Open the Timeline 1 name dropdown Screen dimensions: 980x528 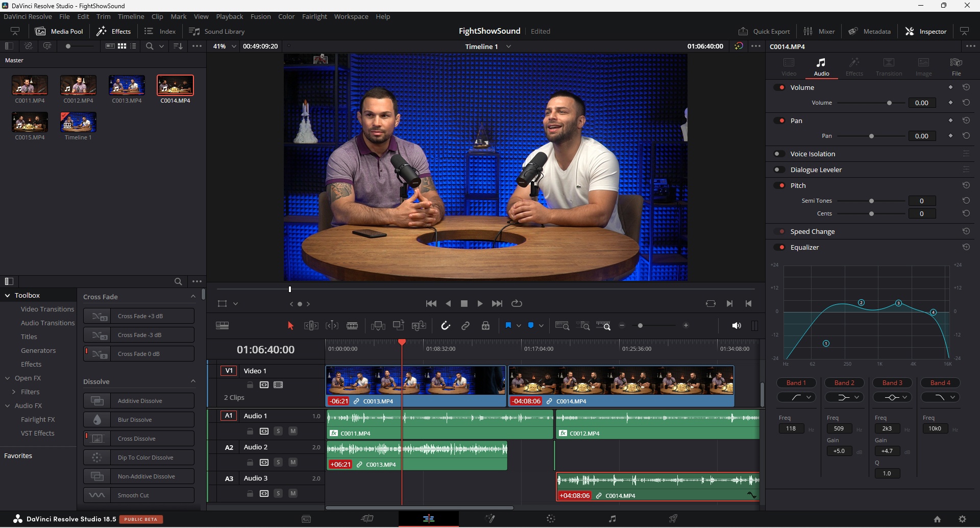pos(509,46)
